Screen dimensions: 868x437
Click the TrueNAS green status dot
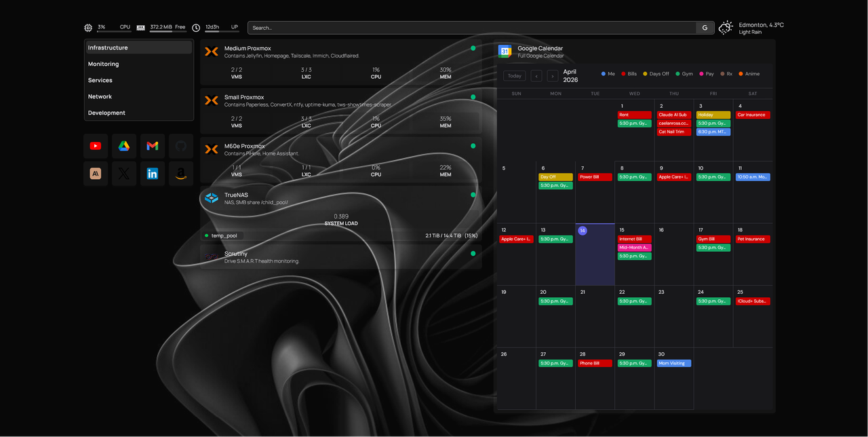point(473,195)
